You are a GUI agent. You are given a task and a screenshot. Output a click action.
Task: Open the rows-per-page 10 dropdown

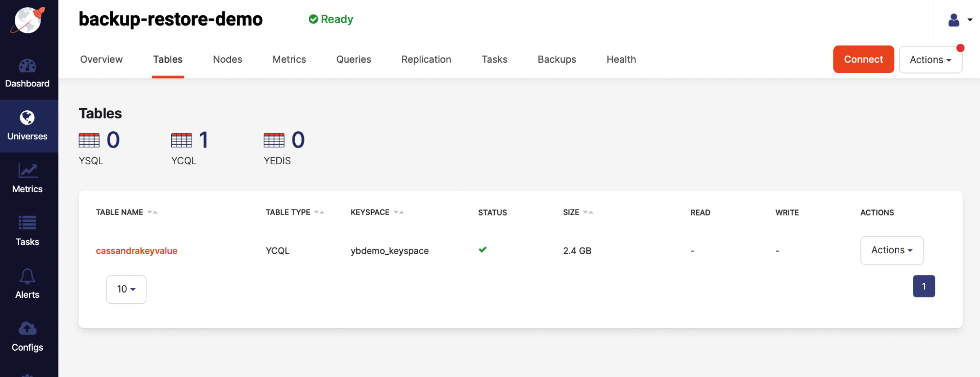(x=126, y=289)
